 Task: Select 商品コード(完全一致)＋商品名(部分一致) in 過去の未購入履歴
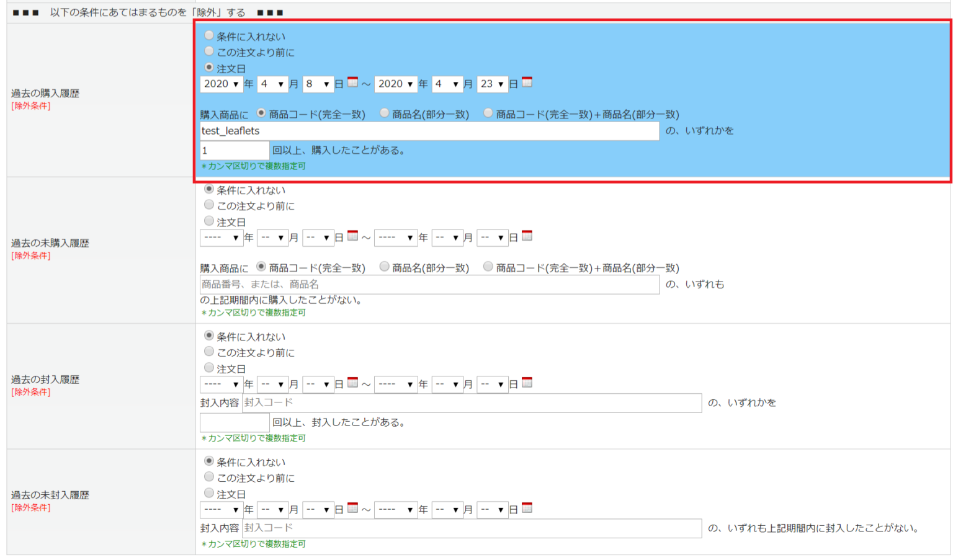tap(488, 267)
